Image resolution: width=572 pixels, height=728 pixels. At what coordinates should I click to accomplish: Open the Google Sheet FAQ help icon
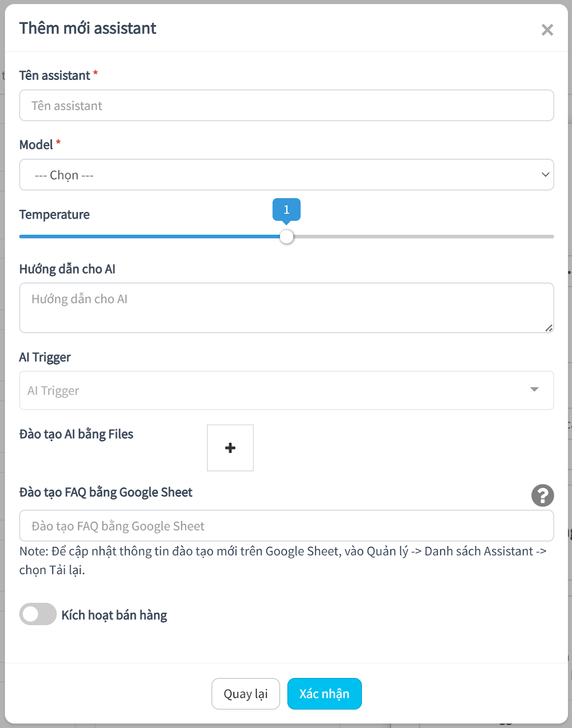coord(542,495)
